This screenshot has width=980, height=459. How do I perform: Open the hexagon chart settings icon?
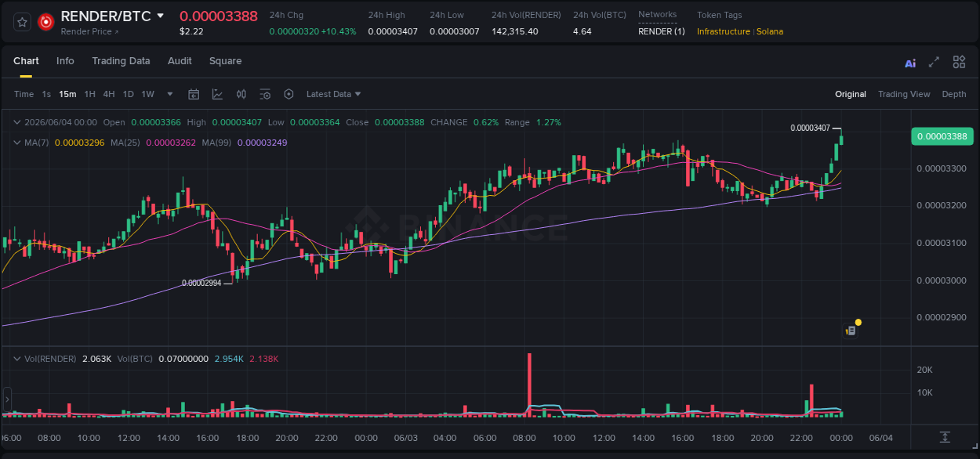click(289, 94)
